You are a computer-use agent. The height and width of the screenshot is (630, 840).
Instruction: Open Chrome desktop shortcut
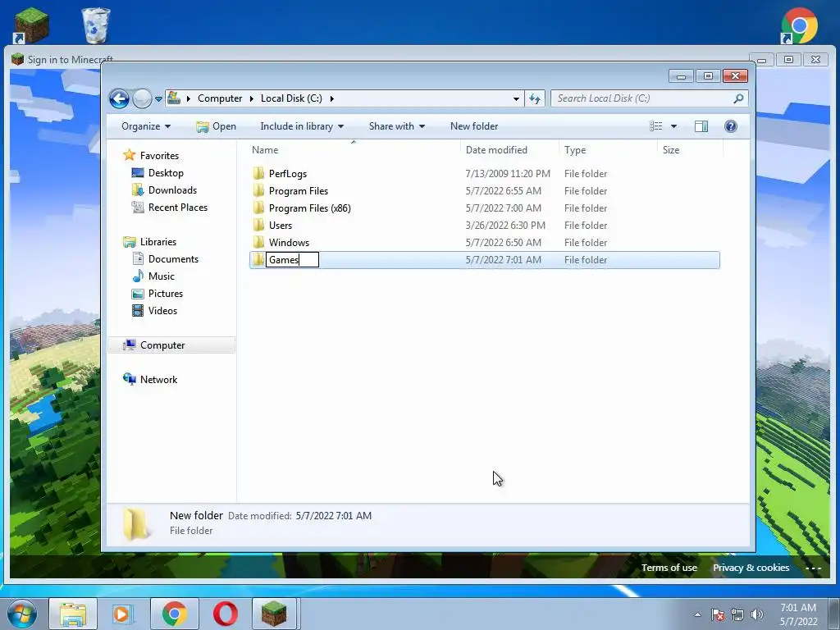tap(799, 25)
